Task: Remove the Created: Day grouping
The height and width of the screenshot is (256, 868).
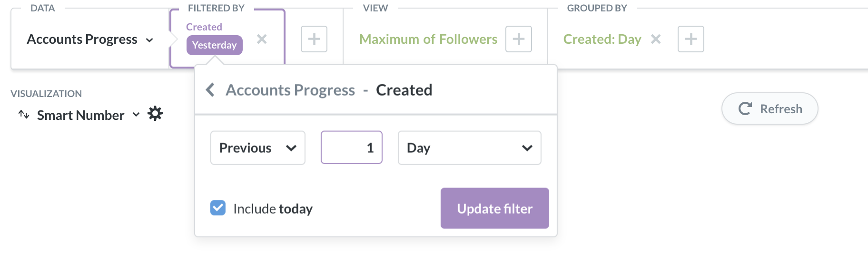Action: coord(656,39)
